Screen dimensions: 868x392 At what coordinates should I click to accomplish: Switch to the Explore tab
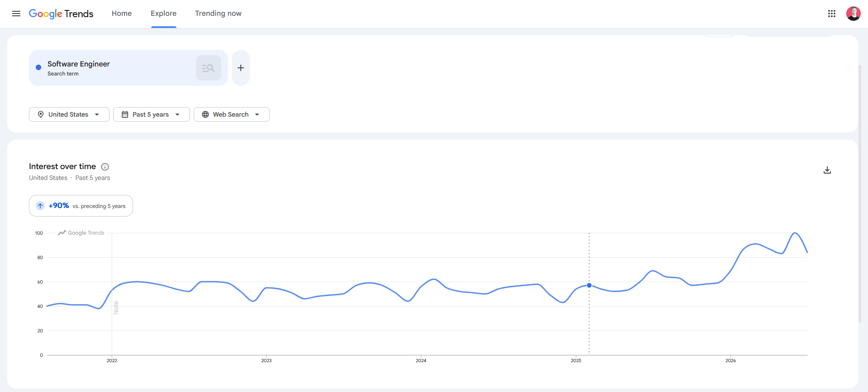coord(163,14)
